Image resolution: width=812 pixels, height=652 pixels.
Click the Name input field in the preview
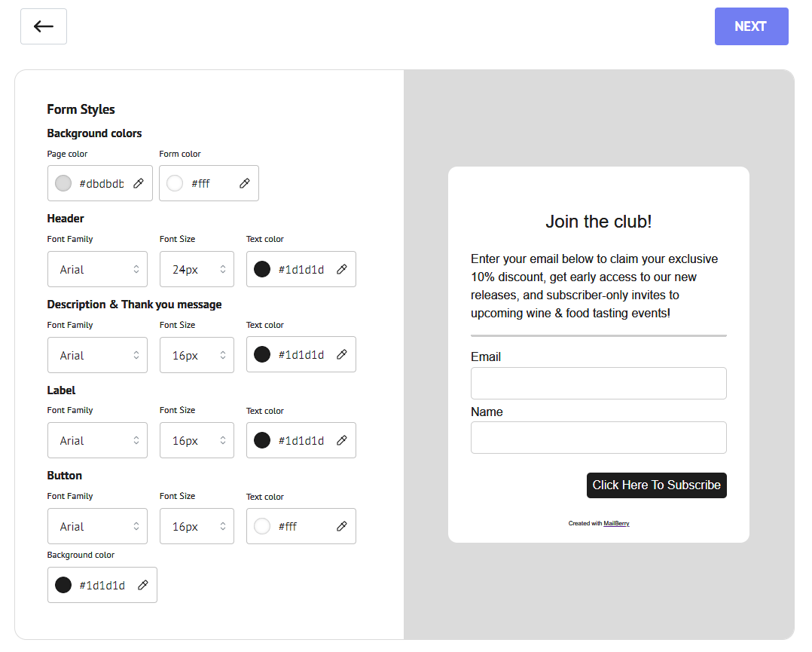click(x=598, y=437)
